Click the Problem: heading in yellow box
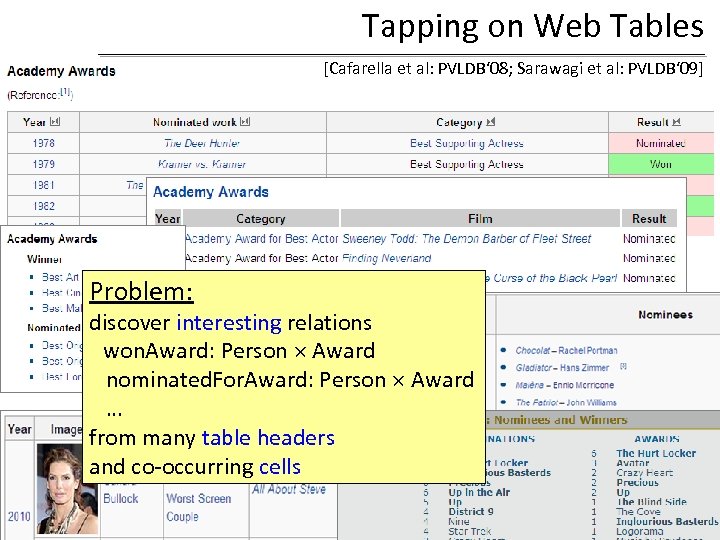Screen dimensions: 720x540 coord(141,292)
